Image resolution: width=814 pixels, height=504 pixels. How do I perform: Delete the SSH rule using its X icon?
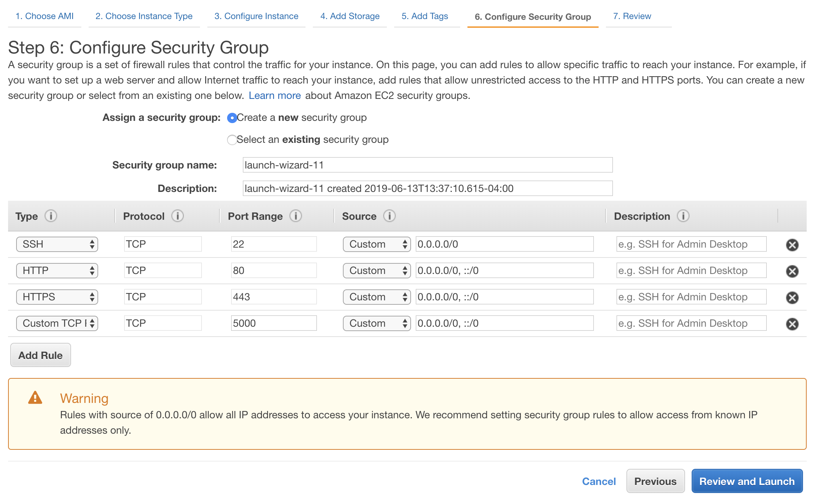click(792, 245)
